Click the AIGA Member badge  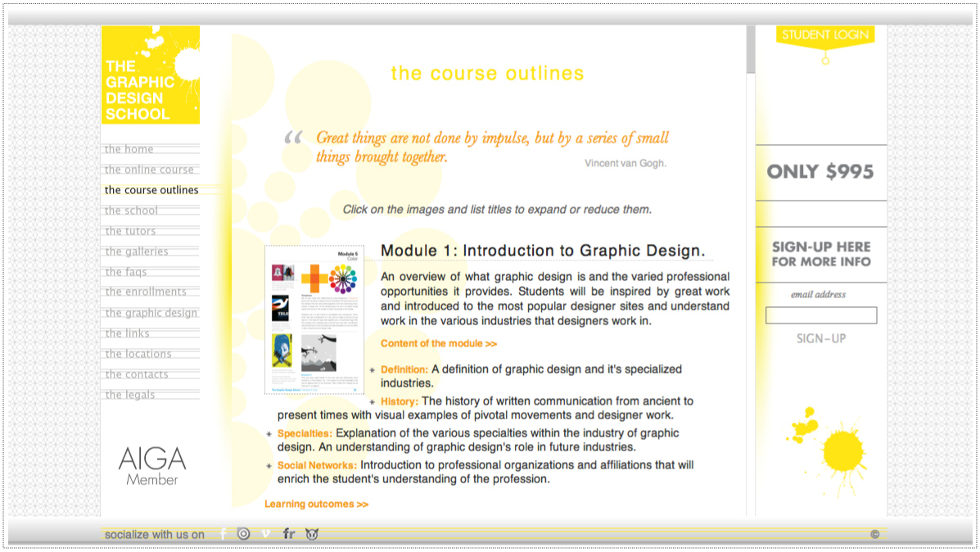(152, 466)
